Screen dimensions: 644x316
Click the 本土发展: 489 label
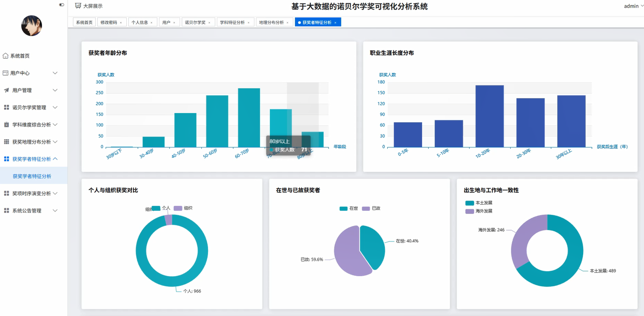click(x=603, y=271)
